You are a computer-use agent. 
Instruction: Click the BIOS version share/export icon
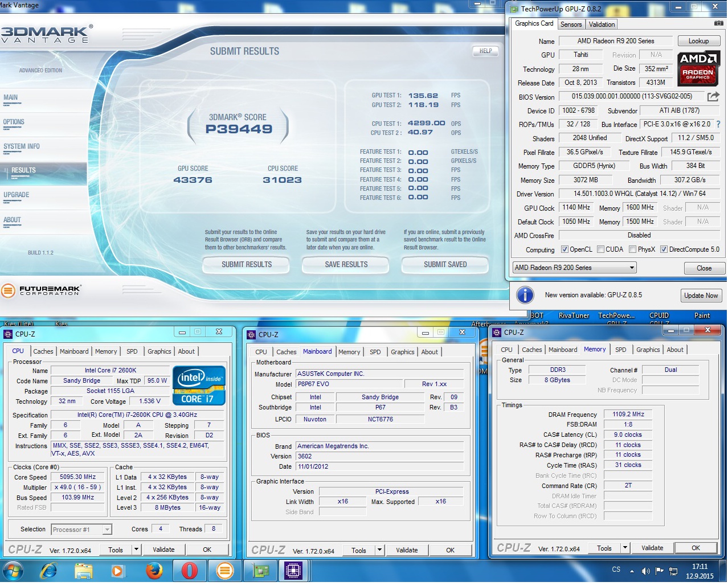(x=713, y=97)
